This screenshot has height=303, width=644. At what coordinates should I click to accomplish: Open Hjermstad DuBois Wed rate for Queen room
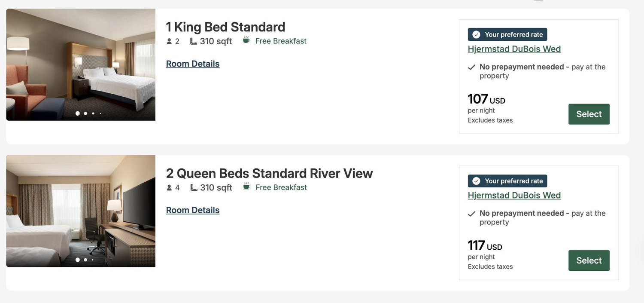pos(514,195)
